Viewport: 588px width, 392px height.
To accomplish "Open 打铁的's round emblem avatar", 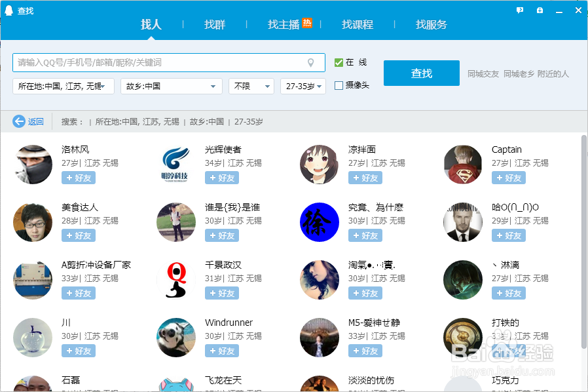I will point(463,338).
